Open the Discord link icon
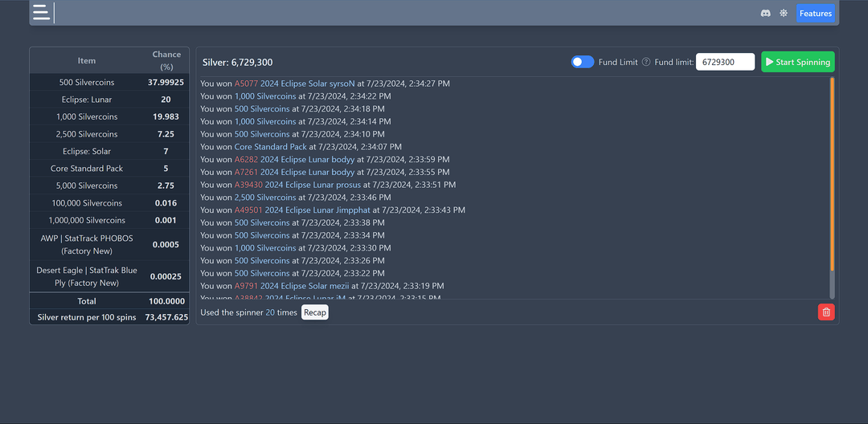Screen dimensions: 868x424 [x=765, y=14]
